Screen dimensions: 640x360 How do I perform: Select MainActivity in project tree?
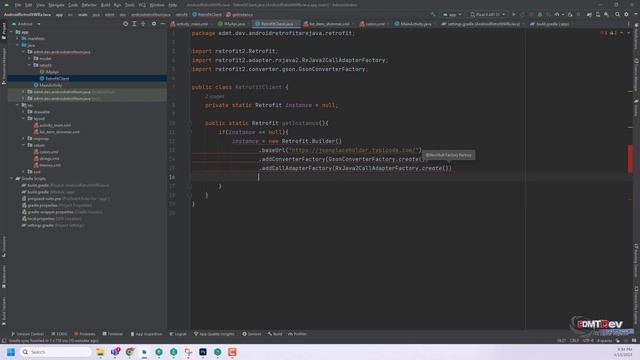pos(48,85)
